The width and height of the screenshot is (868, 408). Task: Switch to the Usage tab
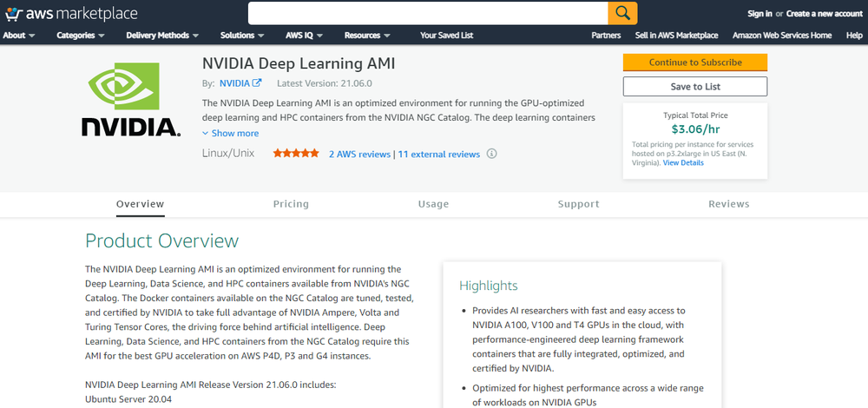[433, 204]
